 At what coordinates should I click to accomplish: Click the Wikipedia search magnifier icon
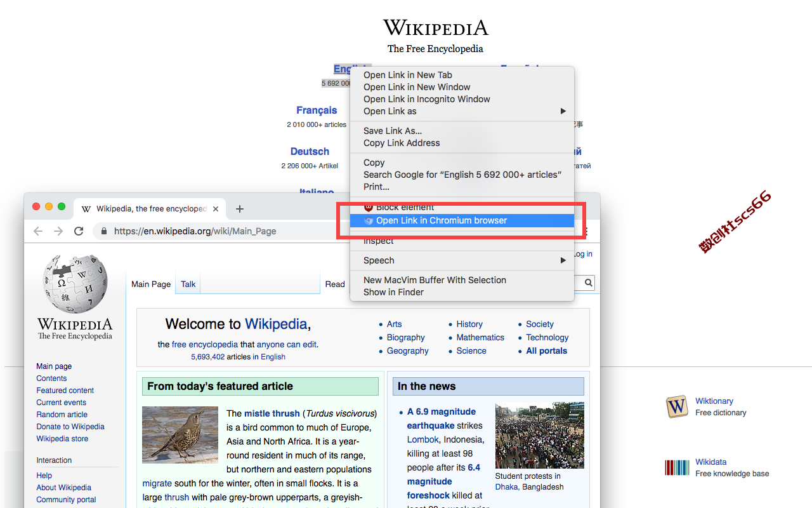pyautogui.click(x=589, y=283)
